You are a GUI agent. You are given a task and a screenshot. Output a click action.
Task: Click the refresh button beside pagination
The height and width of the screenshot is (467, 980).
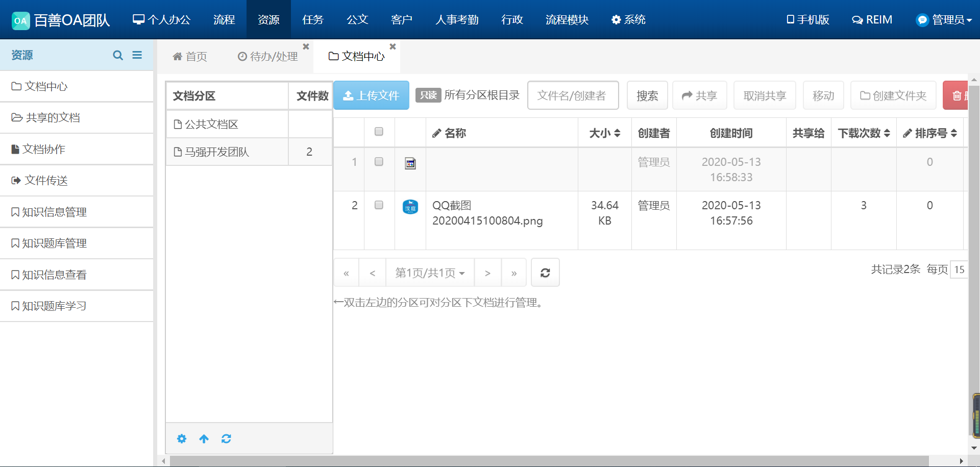tap(545, 273)
